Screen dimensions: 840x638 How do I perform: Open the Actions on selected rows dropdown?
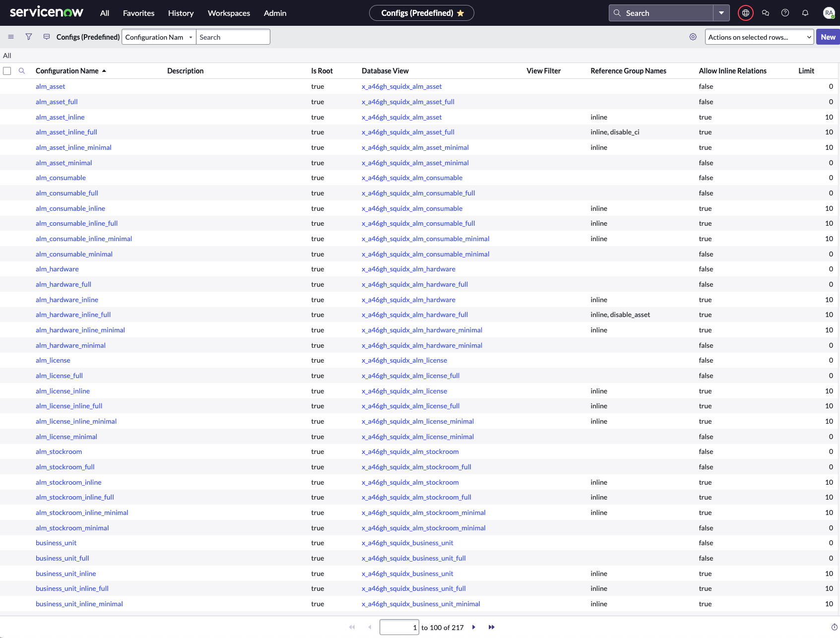[759, 37]
